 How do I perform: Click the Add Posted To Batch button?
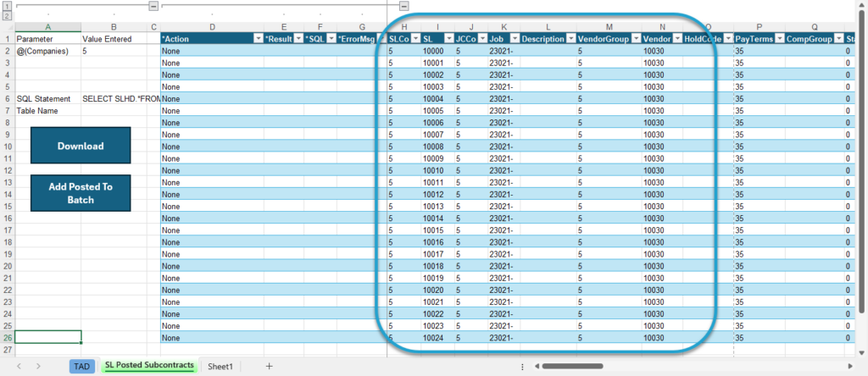tap(81, 193)
